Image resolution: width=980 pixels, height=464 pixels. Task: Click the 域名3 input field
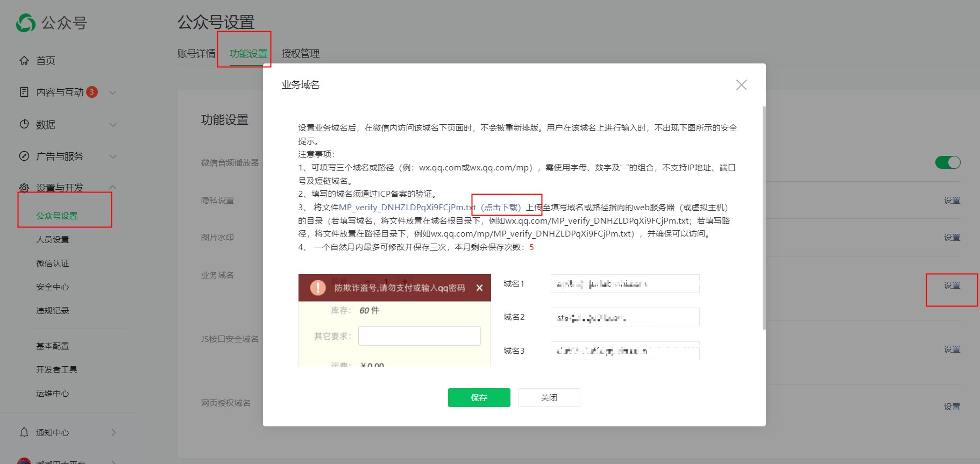tap(625, 351)
